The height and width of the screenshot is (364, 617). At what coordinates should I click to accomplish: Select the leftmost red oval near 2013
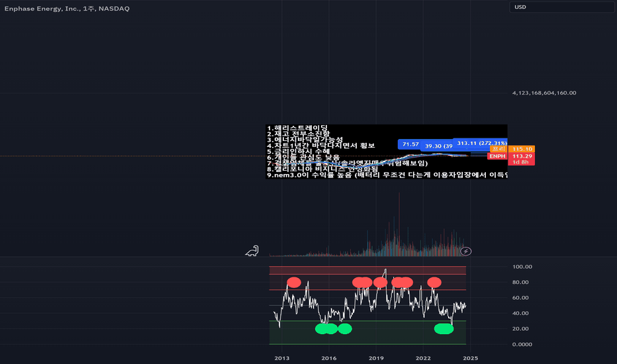pos(294,282)
